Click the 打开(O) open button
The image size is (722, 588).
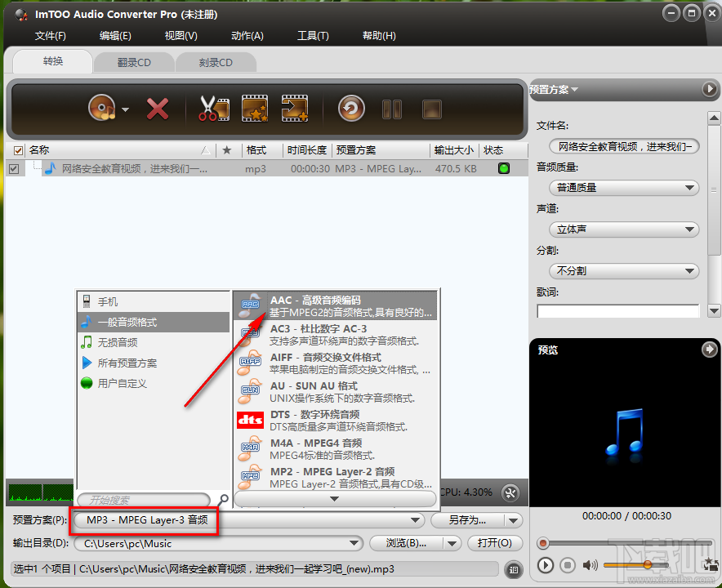pyautogui.click(x=495, y=543)
